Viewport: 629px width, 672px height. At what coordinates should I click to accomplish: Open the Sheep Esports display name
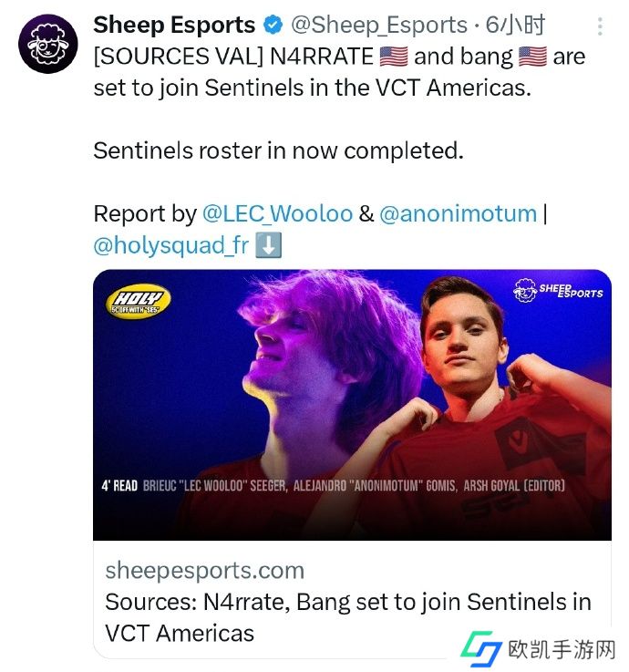[x=174, y=25]
